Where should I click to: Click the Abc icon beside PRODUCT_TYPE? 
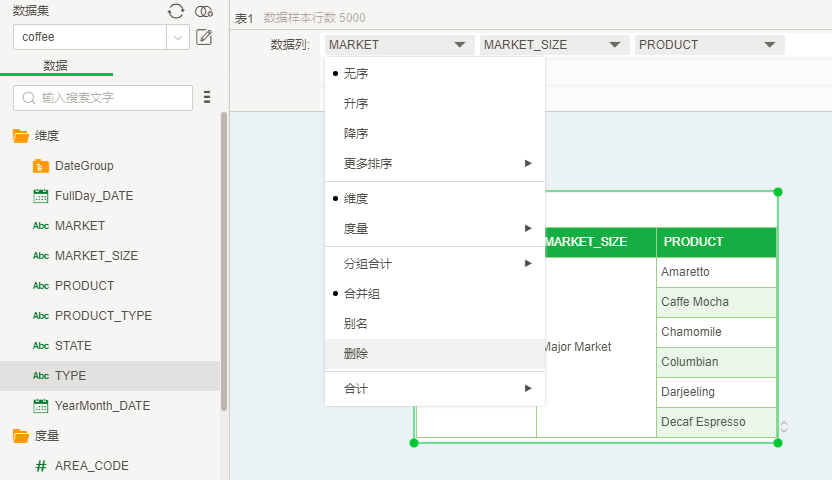pos(41,316)
